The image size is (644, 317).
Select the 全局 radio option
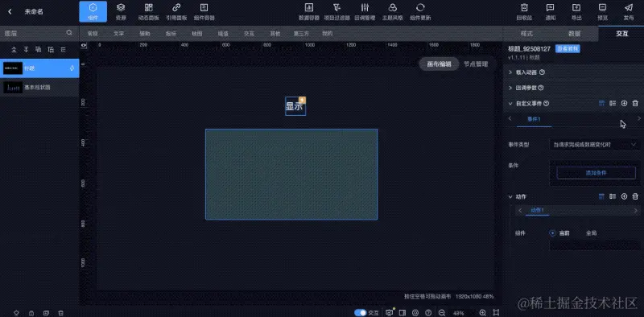591,233
